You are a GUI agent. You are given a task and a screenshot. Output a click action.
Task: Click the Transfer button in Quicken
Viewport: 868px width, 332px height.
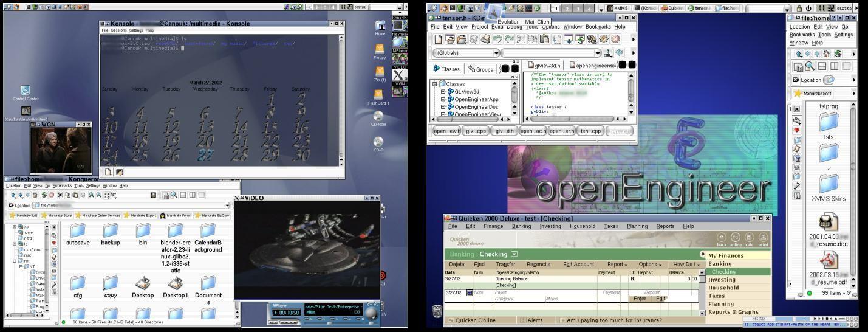click(505, 265)
